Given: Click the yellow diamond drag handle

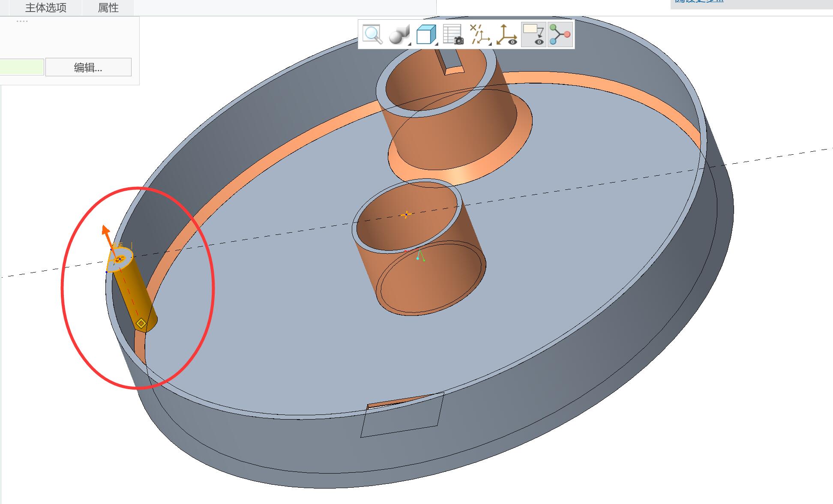Looking at the screenshot, I should 141,323.
